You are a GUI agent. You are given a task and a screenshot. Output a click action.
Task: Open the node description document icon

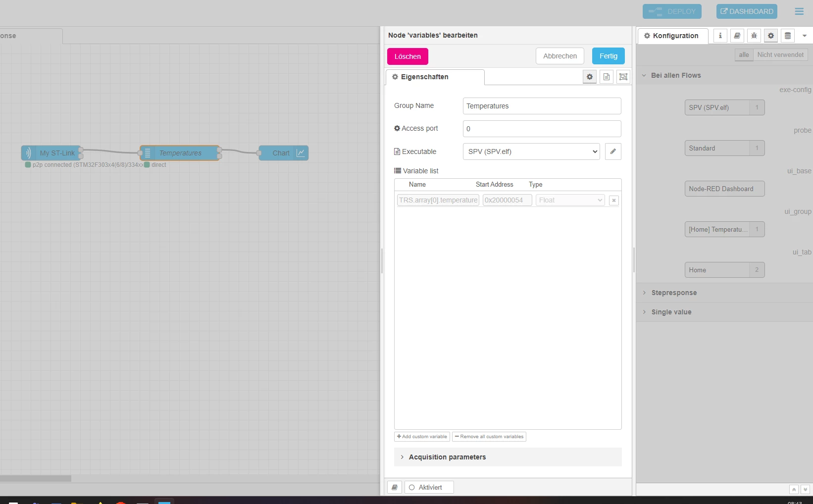click(607, 77)
